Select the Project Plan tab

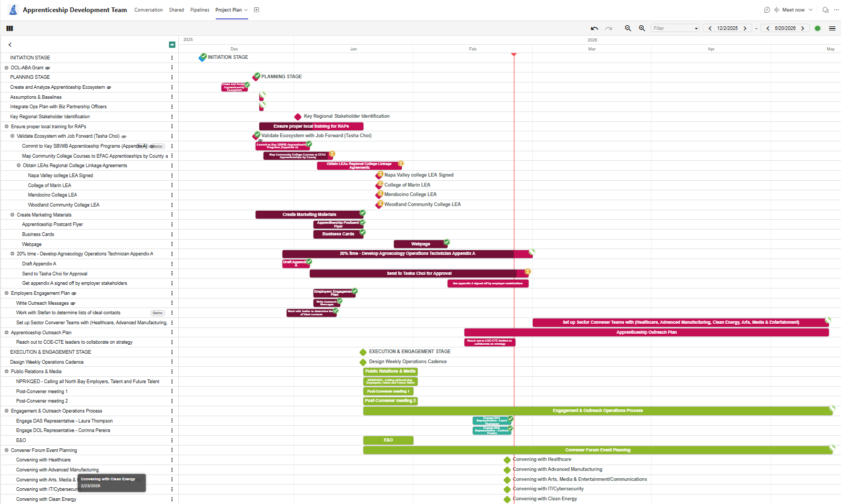pos(228,10)
